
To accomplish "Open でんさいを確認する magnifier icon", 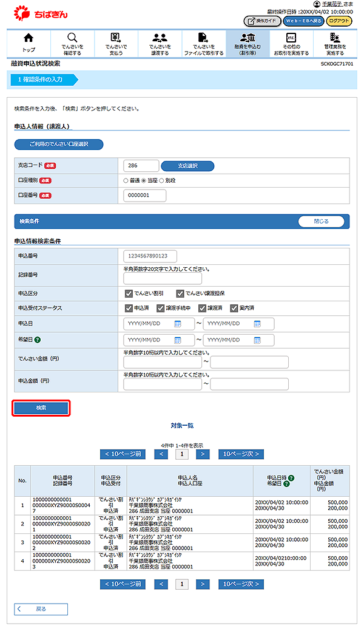I will pos(72,38).
